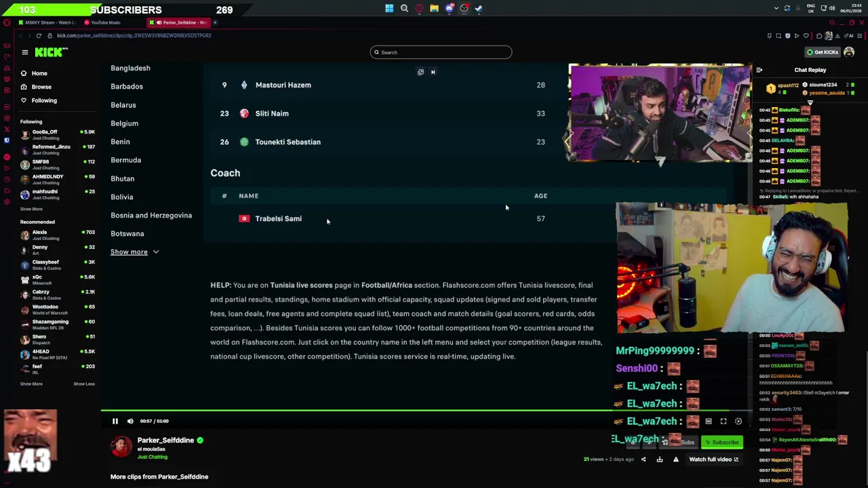The width and height of the screenshot is (868, 488).
Task: Open followed channel AHMEDLNDY
Action: click(57, 179)
